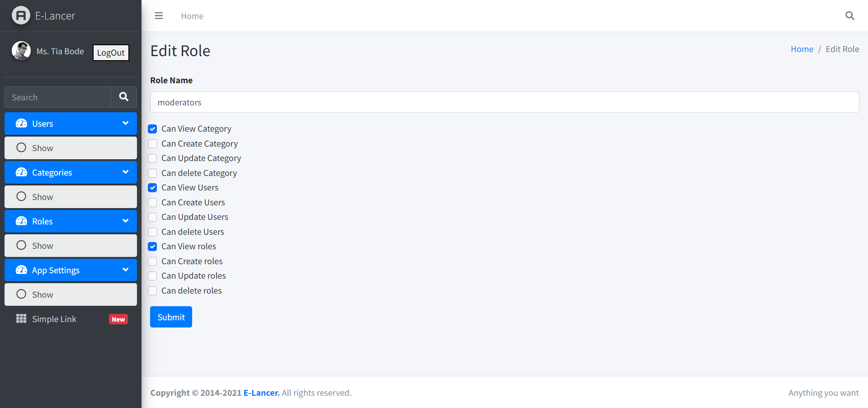Viewport: 868px width, 408px height.
Task: Select the Categories gauge icon
Action: 21,172
